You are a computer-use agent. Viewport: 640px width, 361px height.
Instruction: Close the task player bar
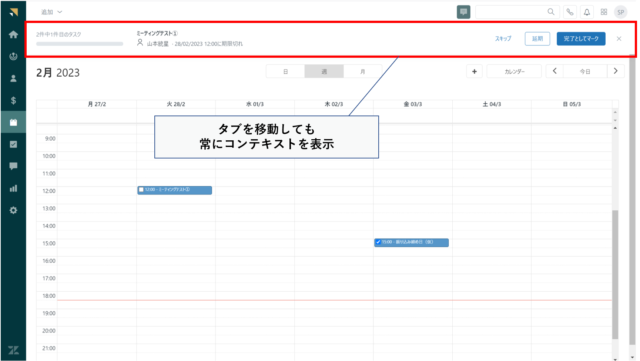click(x=619, y=38)
